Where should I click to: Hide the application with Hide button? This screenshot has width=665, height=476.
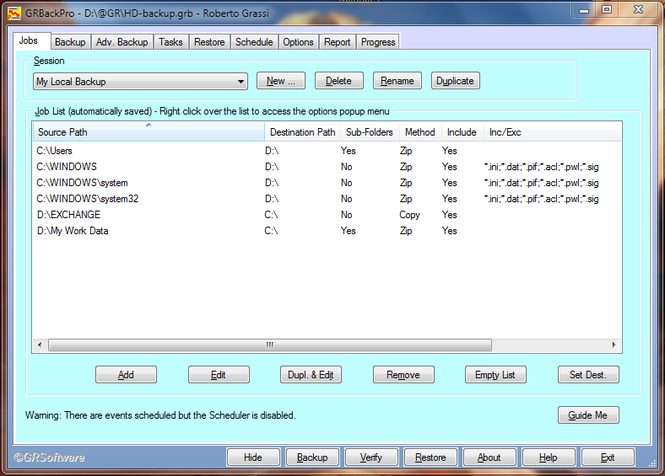pyautogui.click(x=253, y=457)
